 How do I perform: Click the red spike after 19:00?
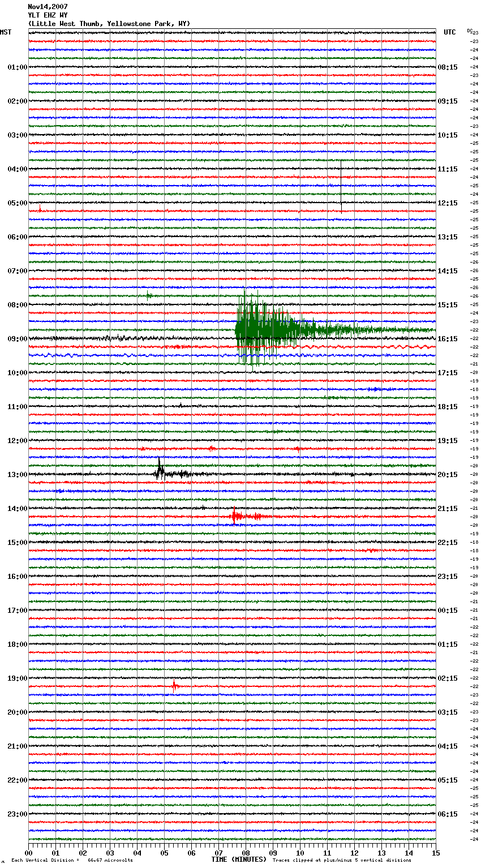tap(175, 686)
